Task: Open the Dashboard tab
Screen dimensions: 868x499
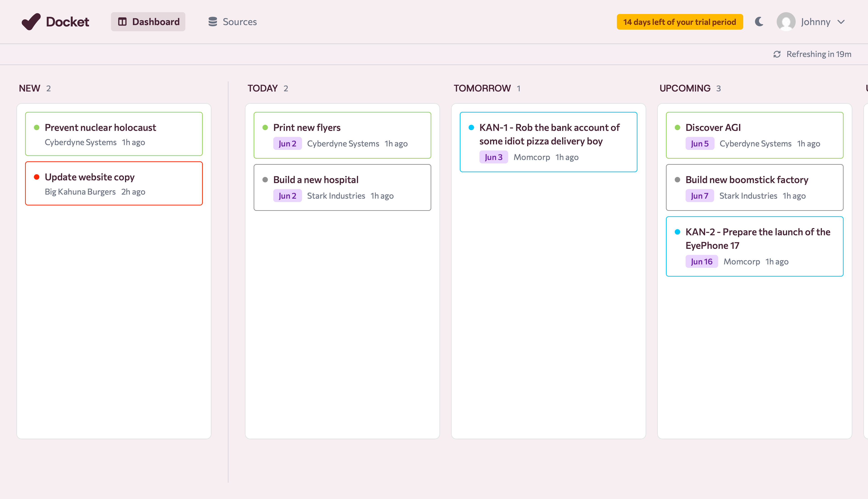Action: pos(148,22)
